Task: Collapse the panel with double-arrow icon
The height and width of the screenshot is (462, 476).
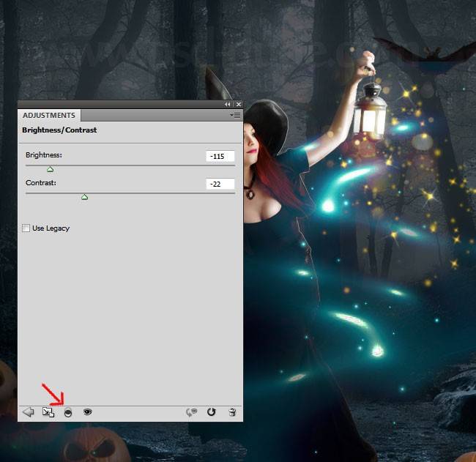Action: click(x=227, y=105)
